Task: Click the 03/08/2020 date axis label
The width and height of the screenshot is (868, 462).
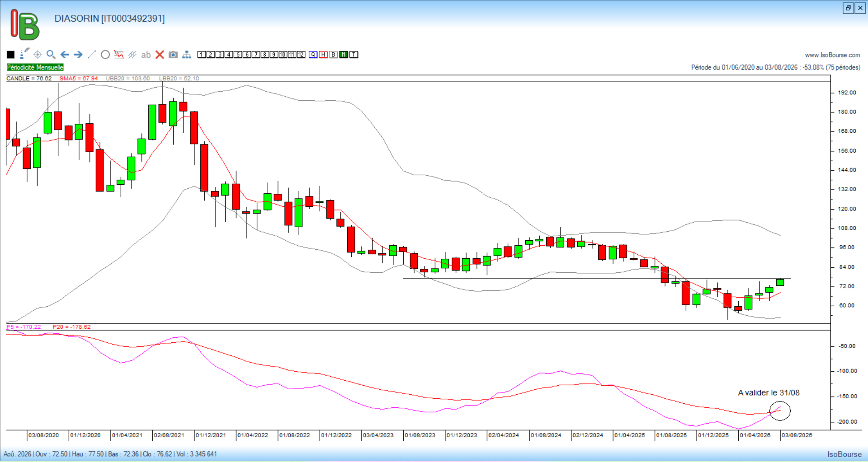Action: tap(43, 435)
